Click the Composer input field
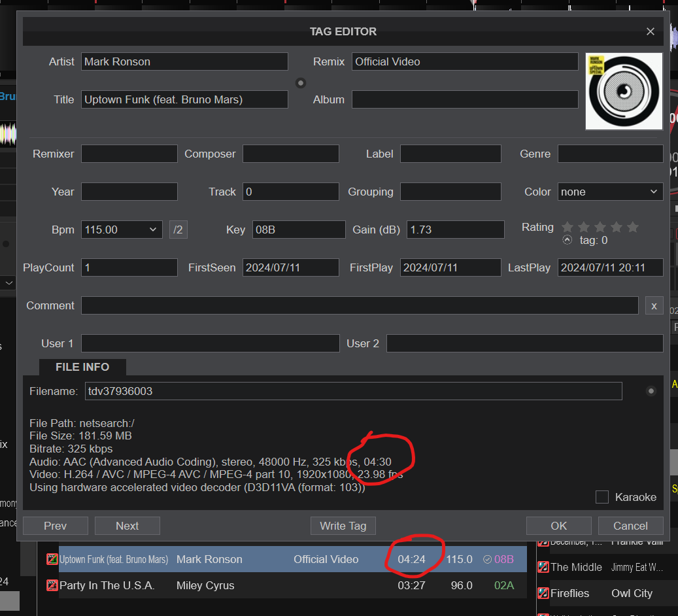678x616 pixels. (x=290, y=154)
